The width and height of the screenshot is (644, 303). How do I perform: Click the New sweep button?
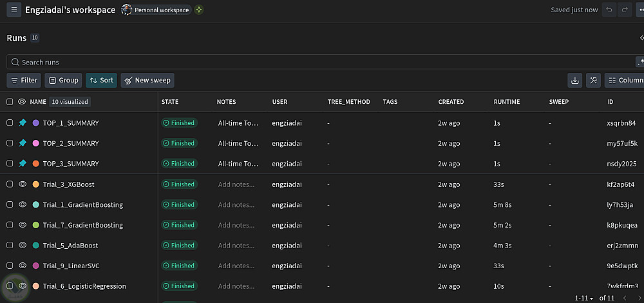(147, 81)
